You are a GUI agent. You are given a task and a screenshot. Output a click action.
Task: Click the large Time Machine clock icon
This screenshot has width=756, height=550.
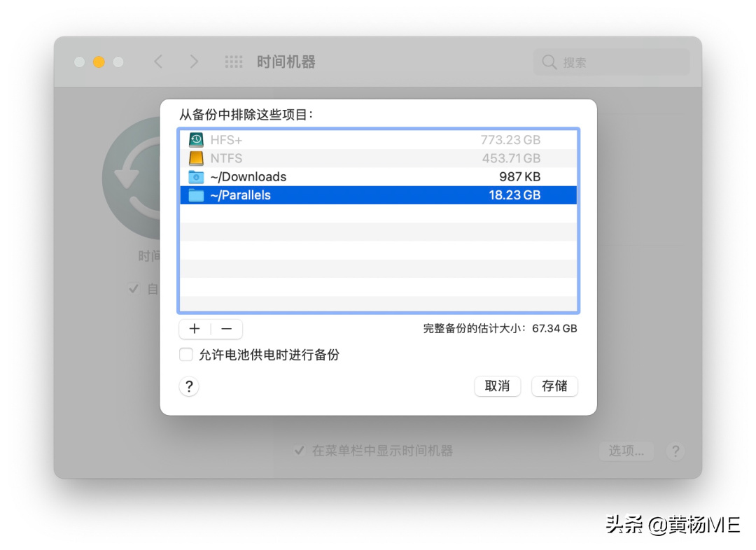click(x=131, y=178)
